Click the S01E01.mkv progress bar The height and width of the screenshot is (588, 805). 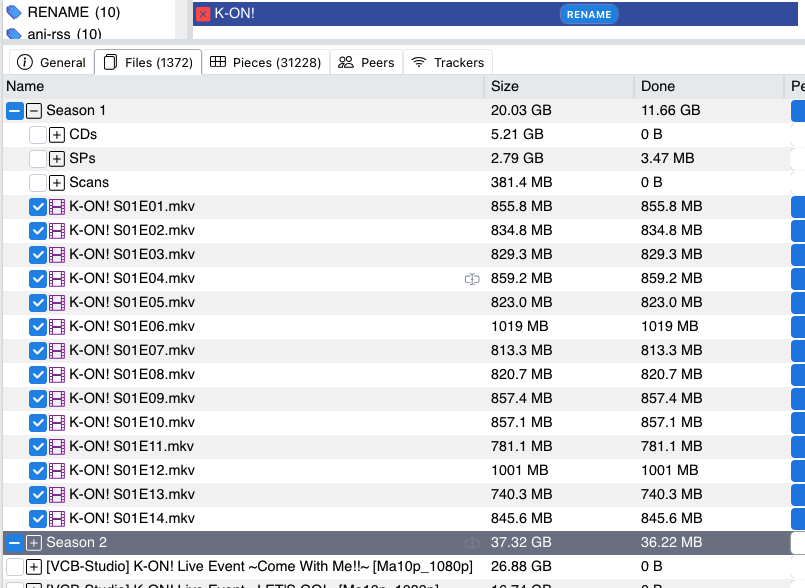click(x=798, y=206)
